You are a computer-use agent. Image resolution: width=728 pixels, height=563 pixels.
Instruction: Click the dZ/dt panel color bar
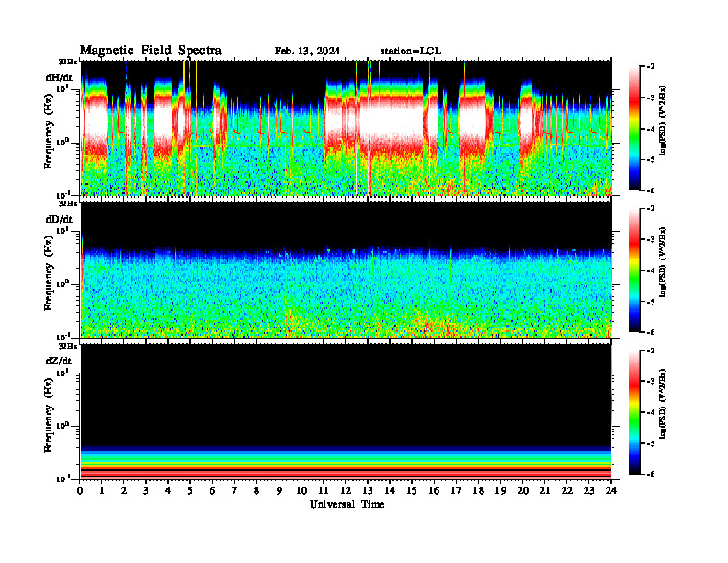634,412
